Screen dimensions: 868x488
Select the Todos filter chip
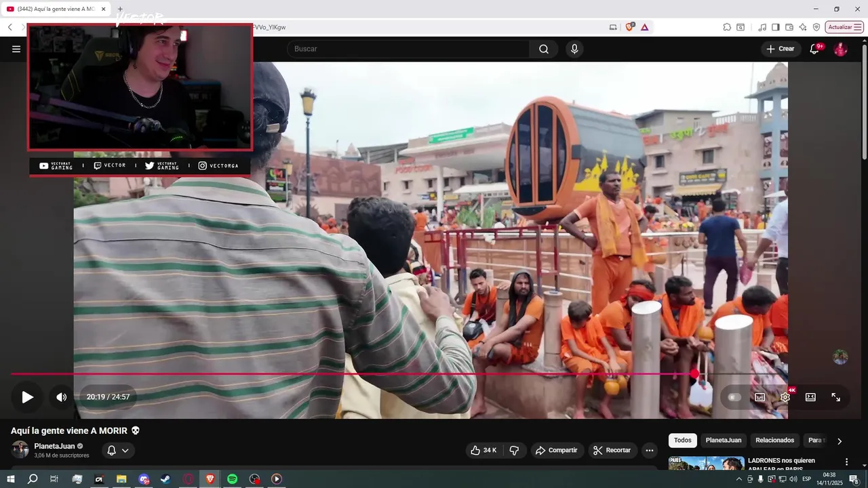(x=683, y=441)
